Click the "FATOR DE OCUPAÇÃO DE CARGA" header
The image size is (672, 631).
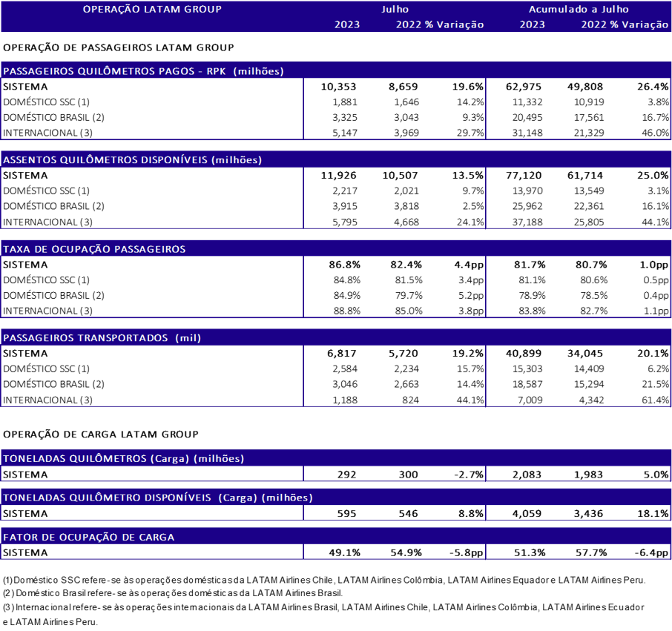click(89, 537)
